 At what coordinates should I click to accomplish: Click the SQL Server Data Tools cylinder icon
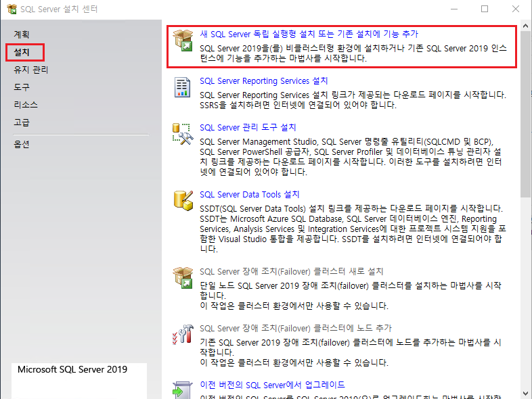click(183, 200)
